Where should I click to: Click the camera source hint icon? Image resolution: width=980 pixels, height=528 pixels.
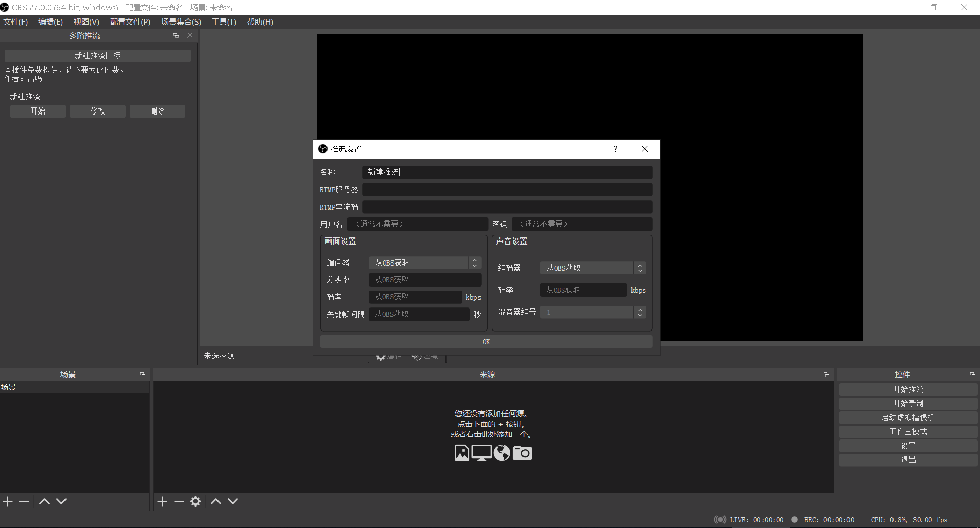point(522,453)
